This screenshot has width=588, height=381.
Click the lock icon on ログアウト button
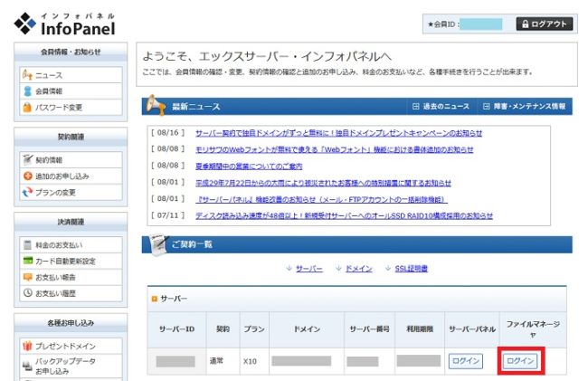[x=526, y=24]
